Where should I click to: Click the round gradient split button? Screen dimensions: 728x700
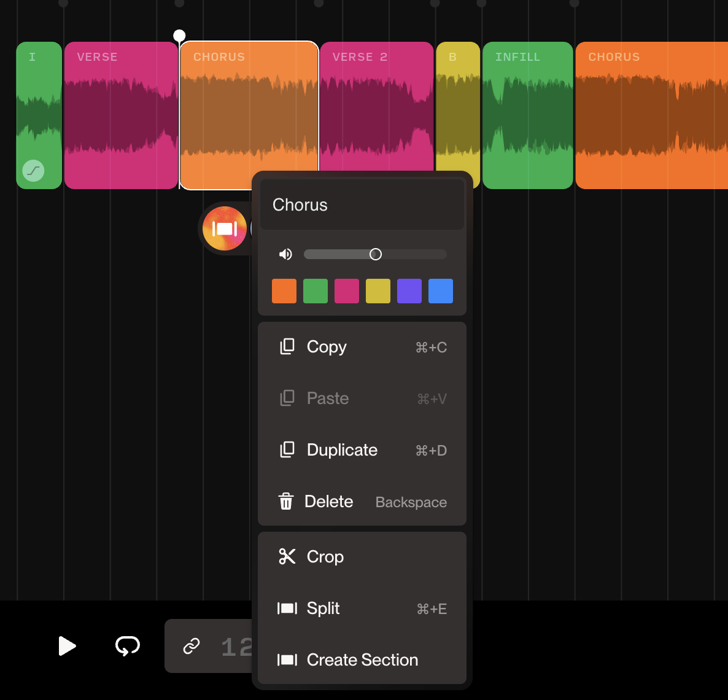224,228
